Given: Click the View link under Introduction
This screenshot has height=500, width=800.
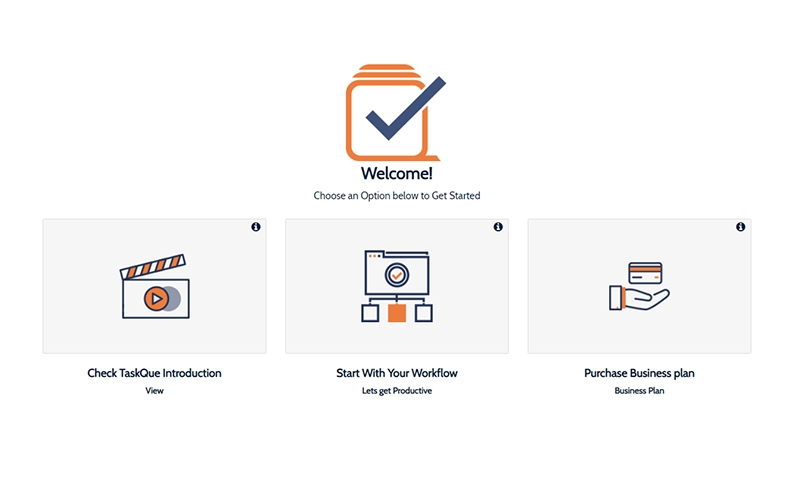Looking at the screenshot, I should [154, 391].
